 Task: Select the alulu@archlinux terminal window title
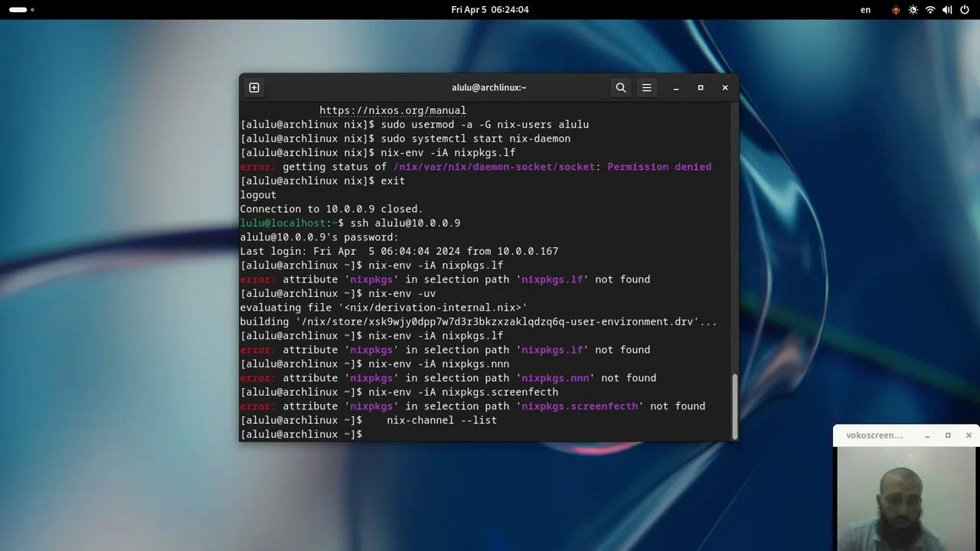pyautogui.click(x=488, y=87)
